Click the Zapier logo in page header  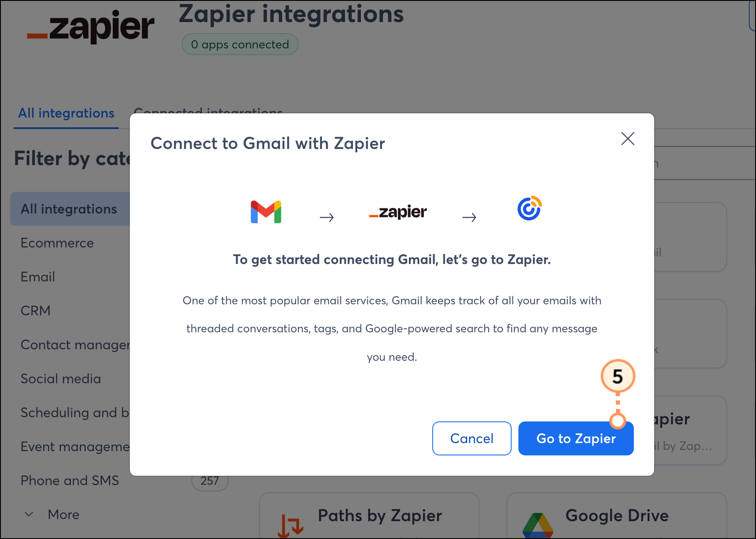[90, 26]
